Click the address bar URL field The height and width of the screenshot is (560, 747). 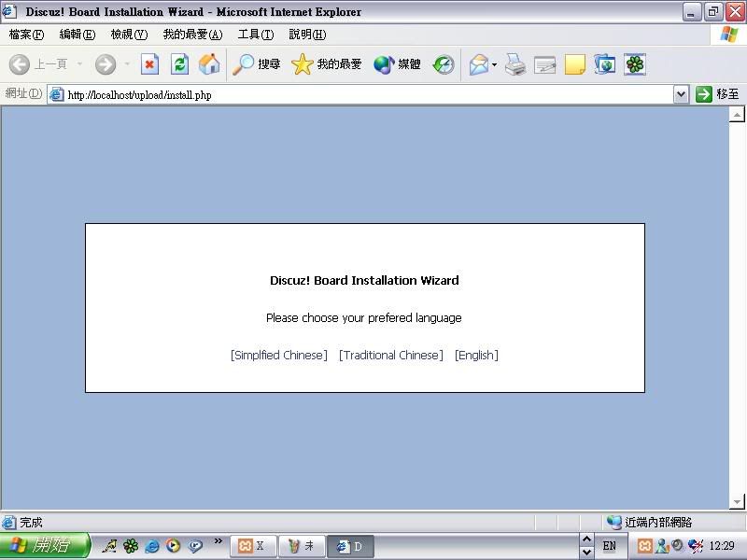(x=364, y=94)
